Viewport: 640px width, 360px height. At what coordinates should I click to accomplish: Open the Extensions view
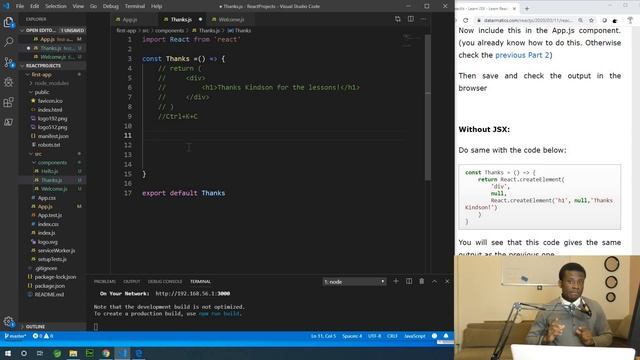9,102
